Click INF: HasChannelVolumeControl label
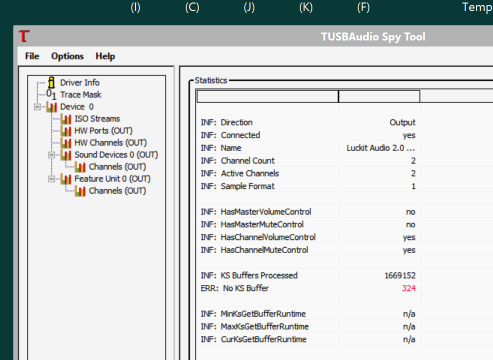Viewport: 493px width, 360px height. click(258, 237)
